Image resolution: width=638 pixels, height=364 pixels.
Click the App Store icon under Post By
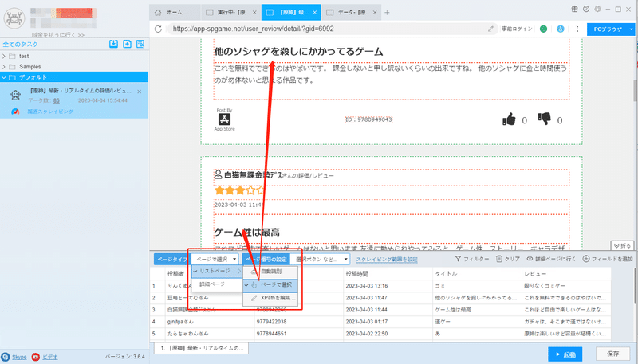tap(224, 119)
